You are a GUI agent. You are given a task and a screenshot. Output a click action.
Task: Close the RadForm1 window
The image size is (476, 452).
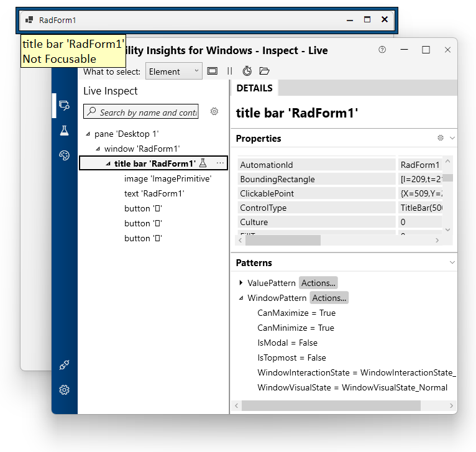384,19
